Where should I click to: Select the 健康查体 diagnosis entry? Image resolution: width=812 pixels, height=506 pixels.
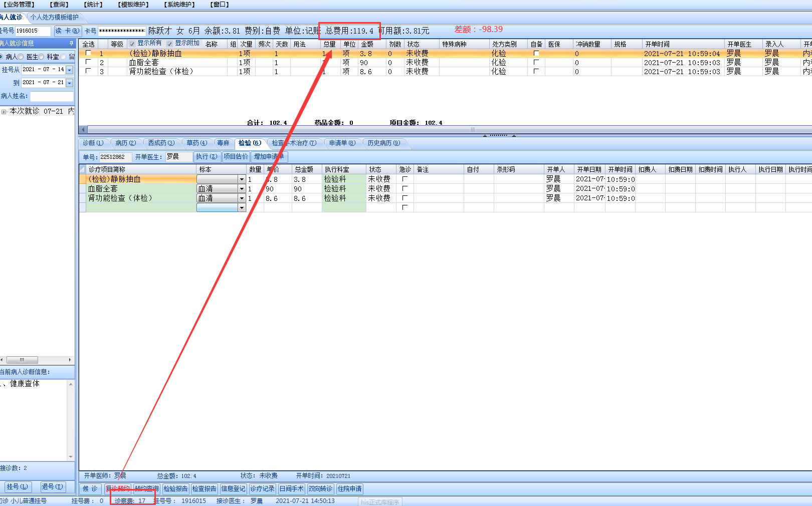tap(25, 384)
